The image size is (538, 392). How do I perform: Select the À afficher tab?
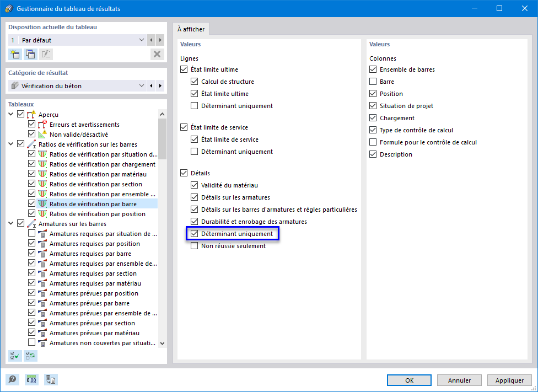[x=191, y=29]
